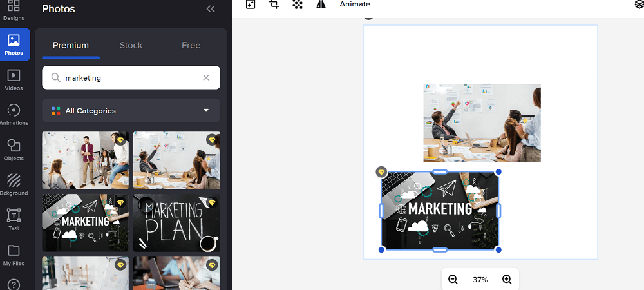Click the crop tool icon

[274, 4]
